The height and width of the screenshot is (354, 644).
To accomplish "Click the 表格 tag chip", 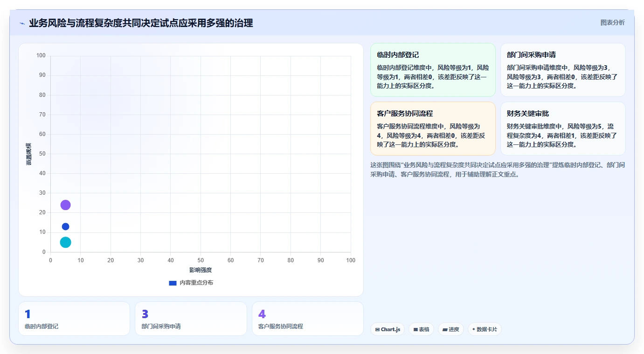I will 421,329.
